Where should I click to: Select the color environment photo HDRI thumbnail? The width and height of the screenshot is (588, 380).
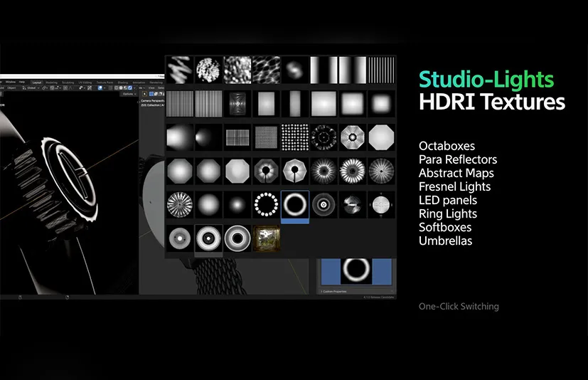click(266, 238)
